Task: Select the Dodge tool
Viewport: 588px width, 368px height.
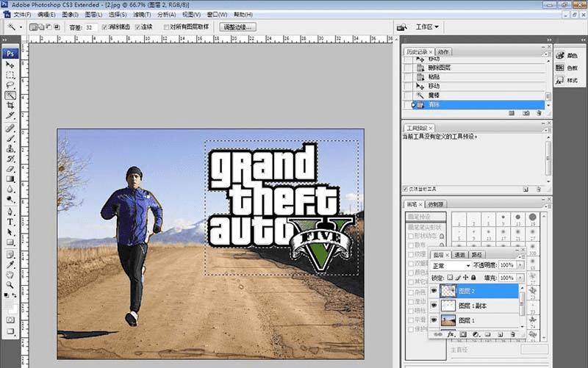Action: click(10, 199)
